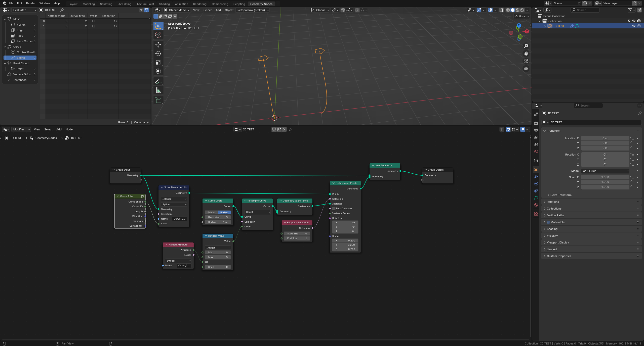The width and height of the screenshot is (644, 346).
Task: Select the Cursor tool in viewport toolbar
Action: pyautogui.click(x=158, y=35)
